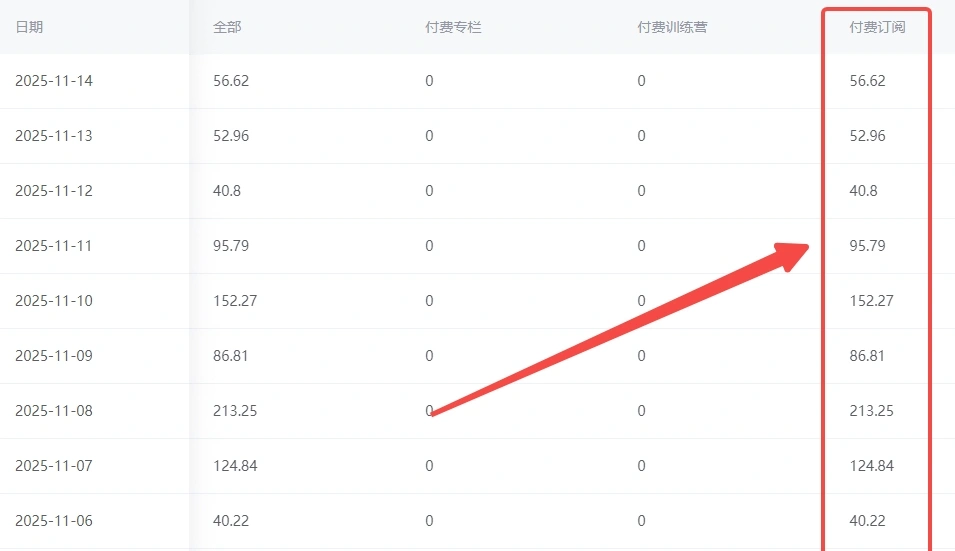This screenshot has width=955, height=551.
Task: Click the 付费专栏 value for 2025-11-12
Action: tap(429, 191)
